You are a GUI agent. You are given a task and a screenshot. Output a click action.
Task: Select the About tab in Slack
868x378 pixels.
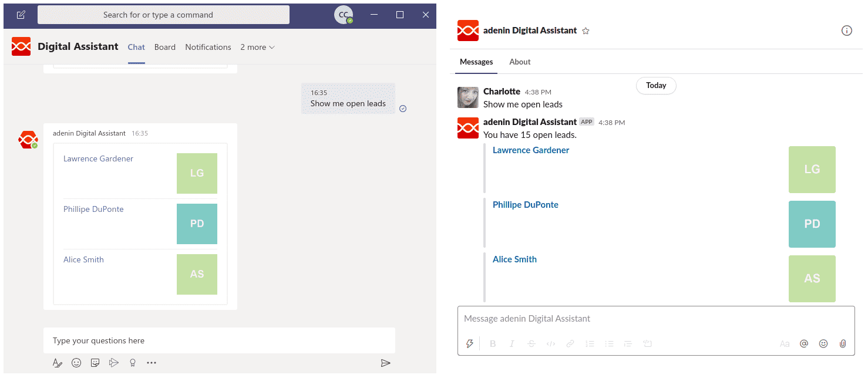[520, 62]
